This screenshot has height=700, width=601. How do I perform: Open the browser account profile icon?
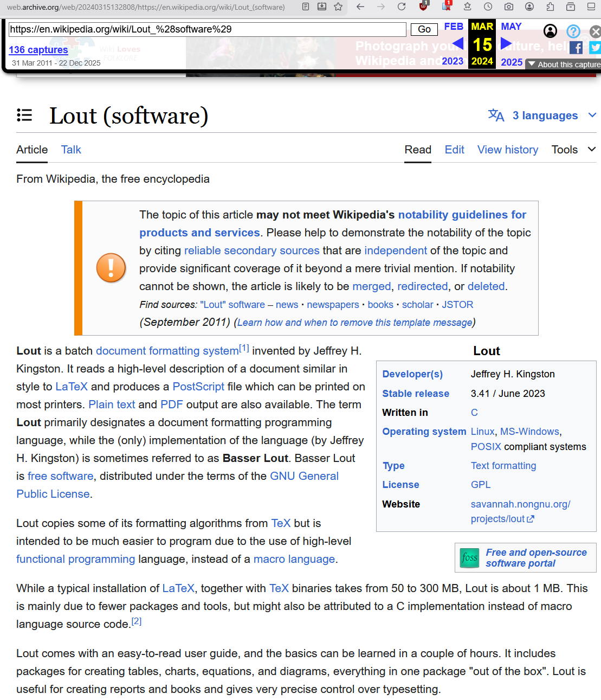click(x=529, y=7)
